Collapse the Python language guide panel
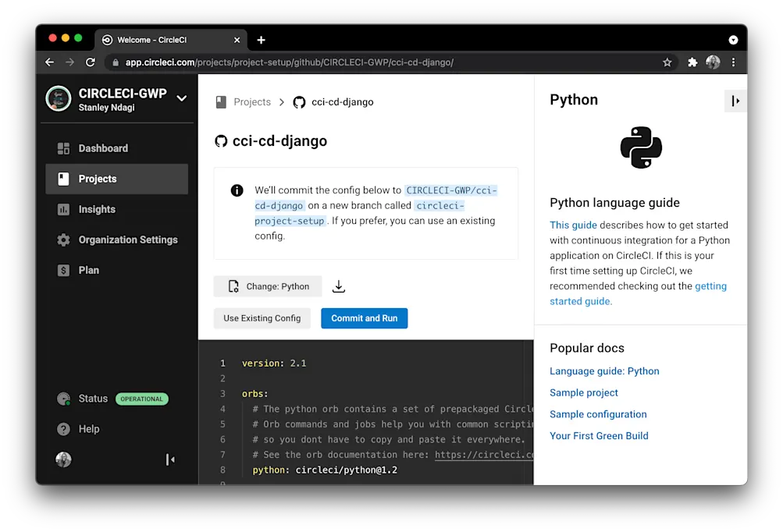The width and height of the screenshot is (783, 532). pos(735,101)
